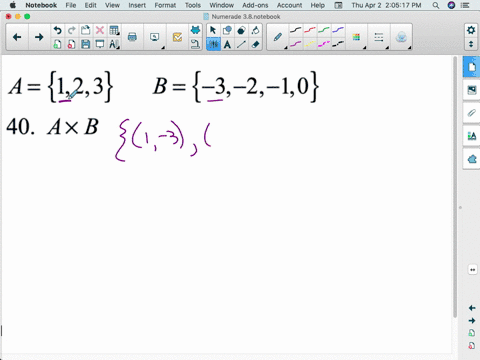Viewport: 480px width, 360px height.
Task: Open the Edit menu
Action: click(90, 5)
